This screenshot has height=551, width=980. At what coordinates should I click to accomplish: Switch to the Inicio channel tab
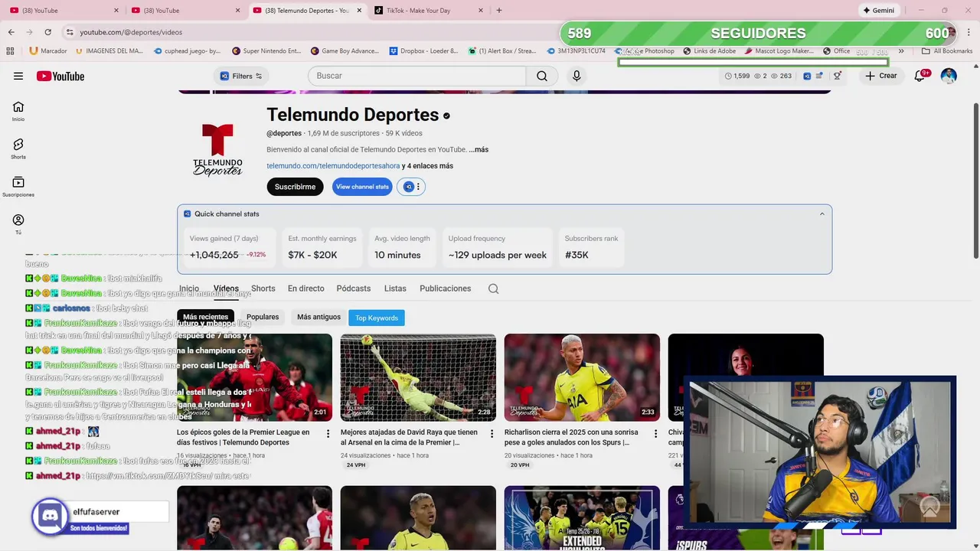(x=189, y=289)
